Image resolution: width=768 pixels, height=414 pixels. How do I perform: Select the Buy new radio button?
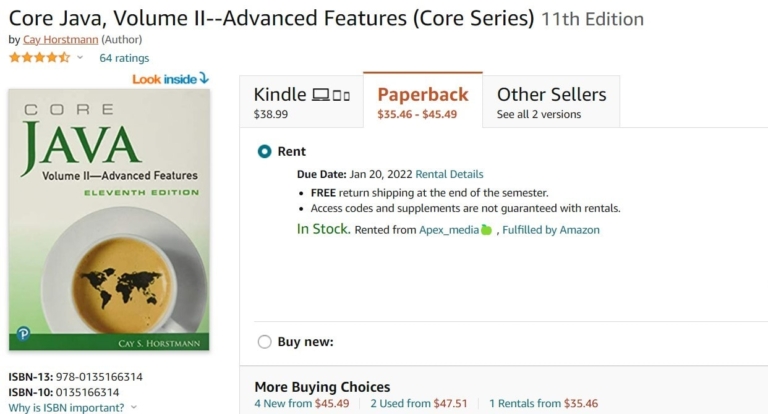[x=264, y=342]
